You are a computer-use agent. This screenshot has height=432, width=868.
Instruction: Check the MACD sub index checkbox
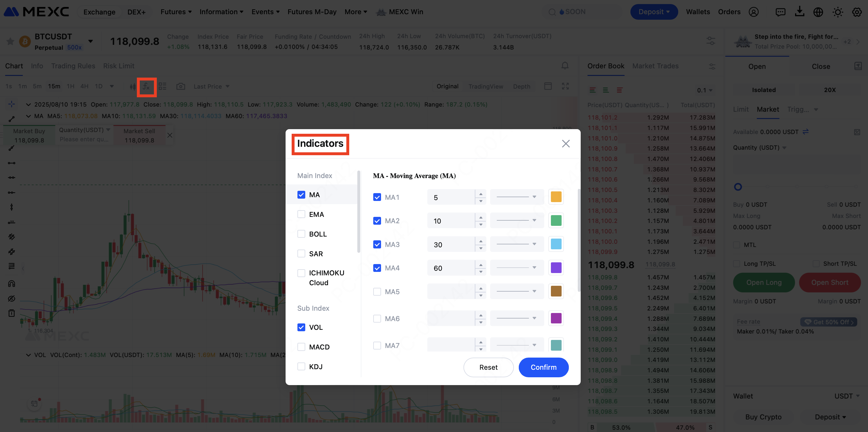pos(301,347)
